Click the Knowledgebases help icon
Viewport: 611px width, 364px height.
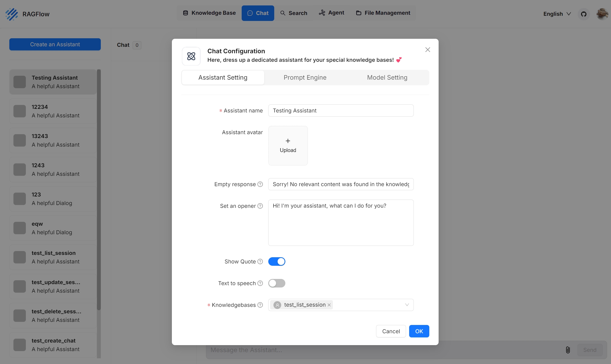(260, 305)
